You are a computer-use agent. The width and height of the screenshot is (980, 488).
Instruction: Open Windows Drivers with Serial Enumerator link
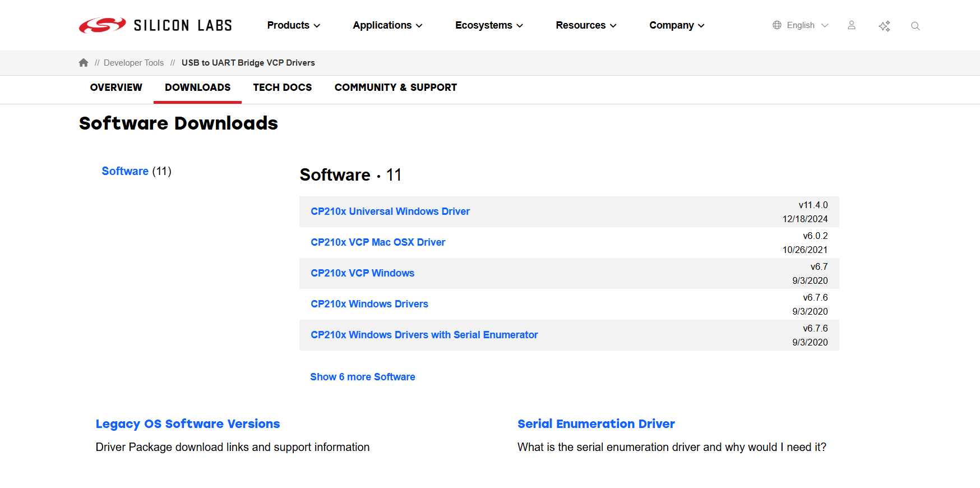[x=424, y=335]
